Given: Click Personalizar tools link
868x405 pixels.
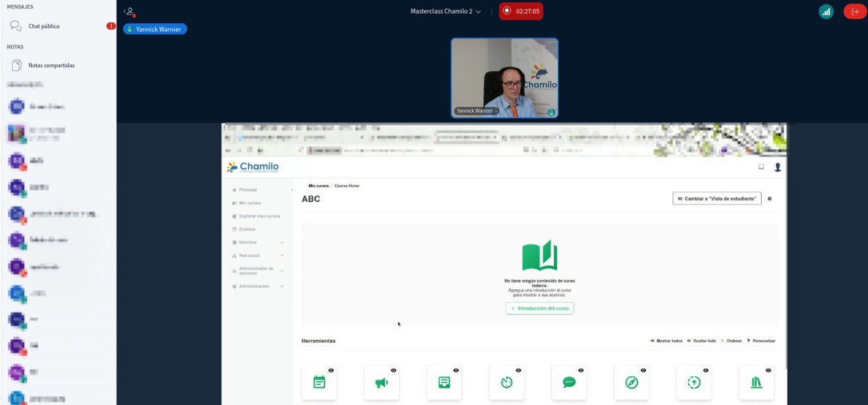Looking at the screenshot, I should point(761,341).
